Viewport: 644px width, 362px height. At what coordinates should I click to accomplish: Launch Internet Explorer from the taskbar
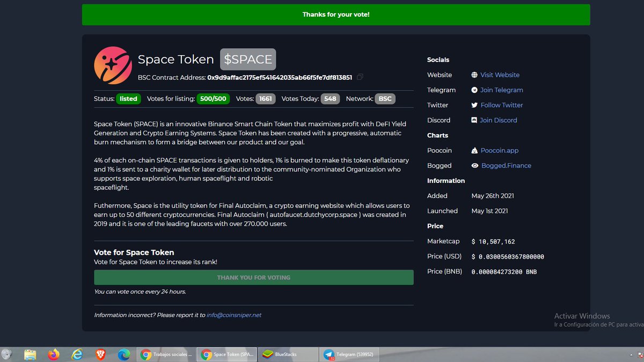(77, 354)
